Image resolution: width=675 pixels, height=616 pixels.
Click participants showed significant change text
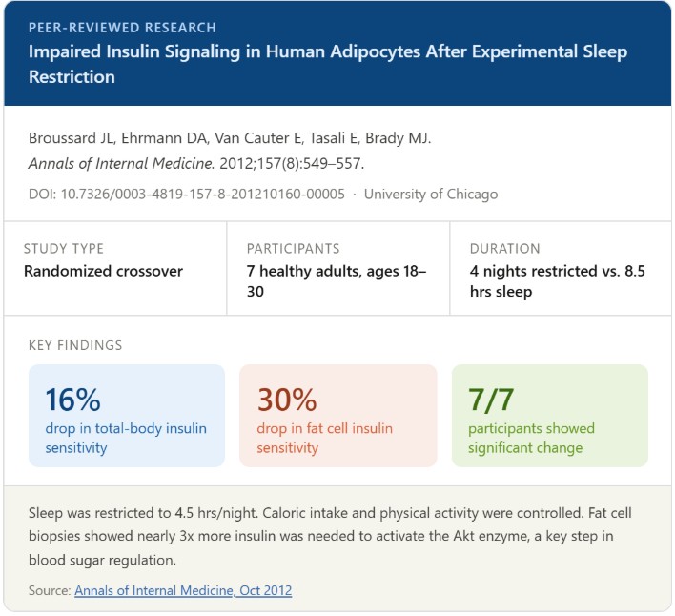click(x=531, y=439)
